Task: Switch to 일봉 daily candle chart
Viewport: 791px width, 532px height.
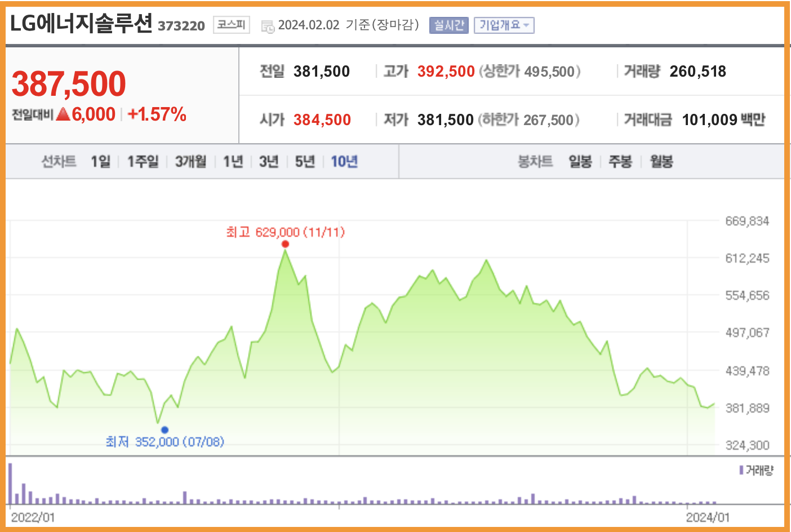Action: tap(580, 162)
